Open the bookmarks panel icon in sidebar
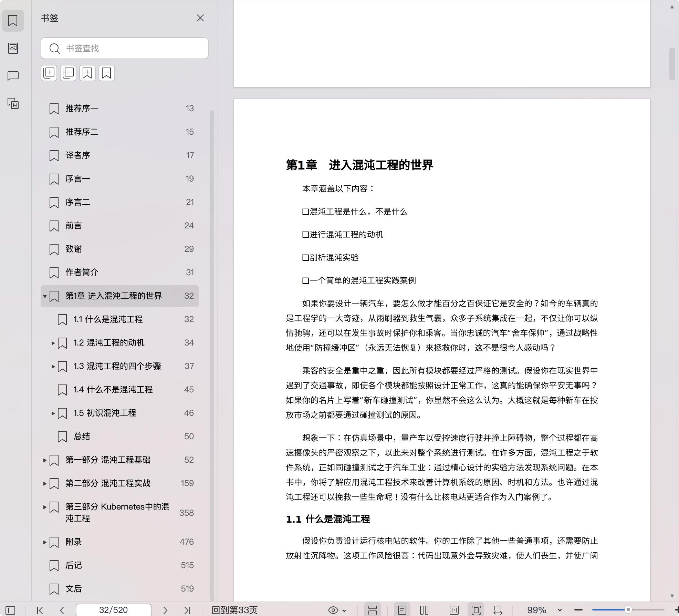The height and width of the screenshot is (616, 679). click(x=13, y=21)
